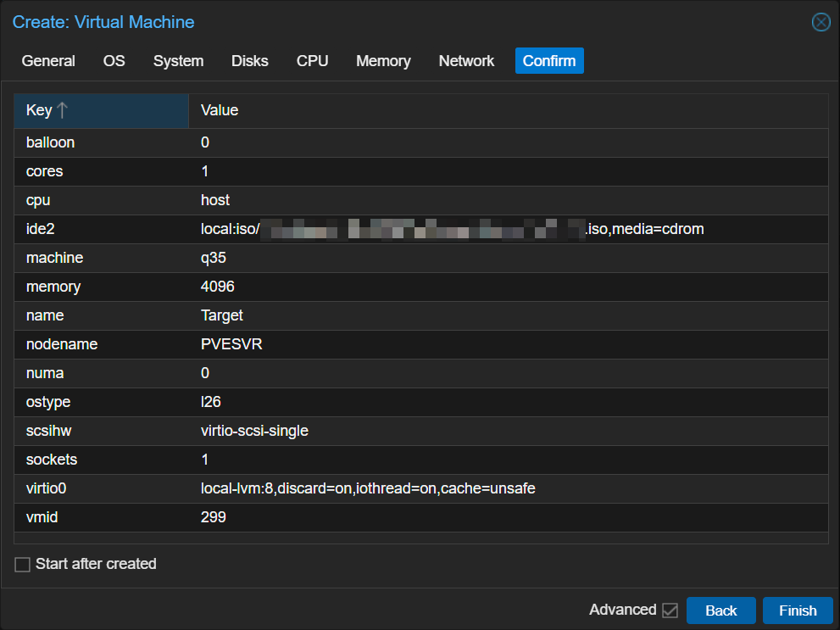Enable Start after created checkbox
This screenshot has height=630, width=840.
pos(22,564)
